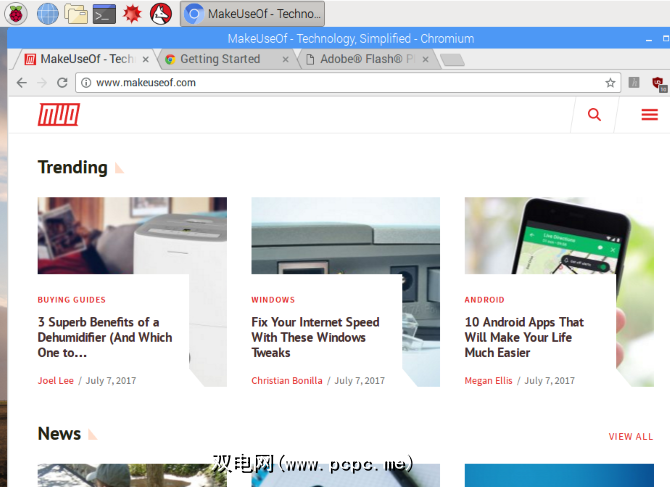View site information icon in address bar
670x487 pixels.
point(86,82)
